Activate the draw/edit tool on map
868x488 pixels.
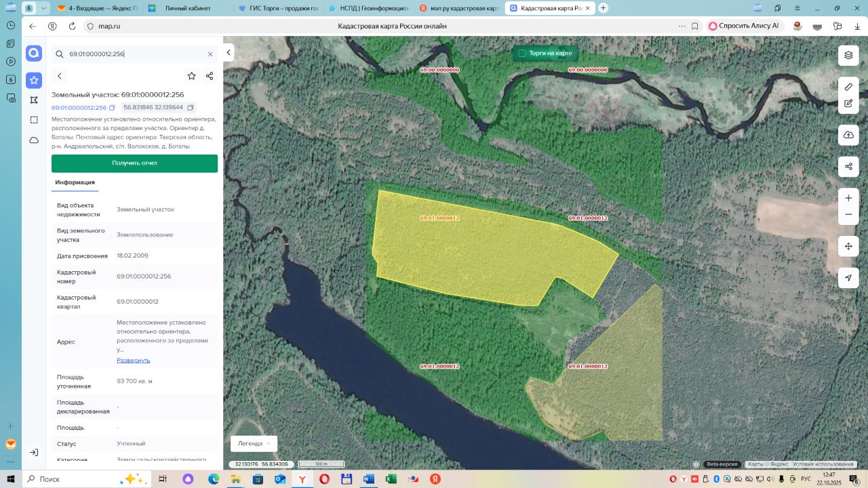coord(848,104)
